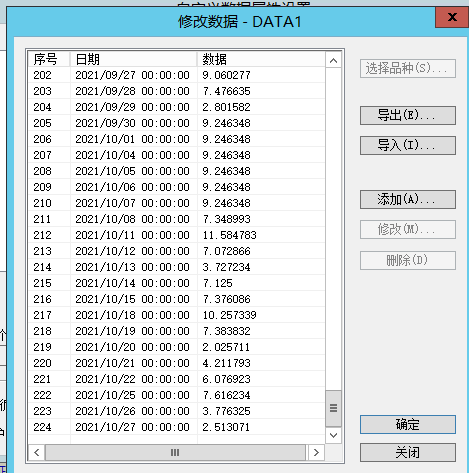Select data value 2.025711
This screenshot has width=469, height=473.
(226, 347)
